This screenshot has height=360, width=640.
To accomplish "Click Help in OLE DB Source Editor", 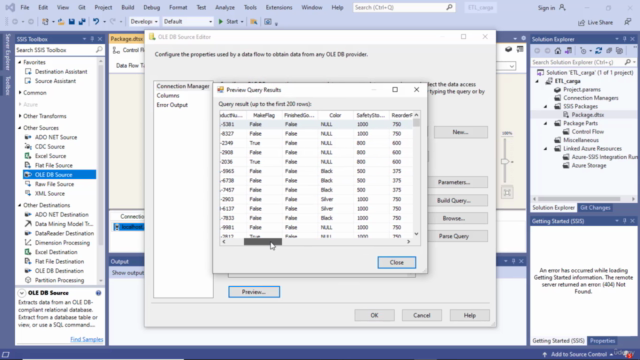I will click(469, 315).
